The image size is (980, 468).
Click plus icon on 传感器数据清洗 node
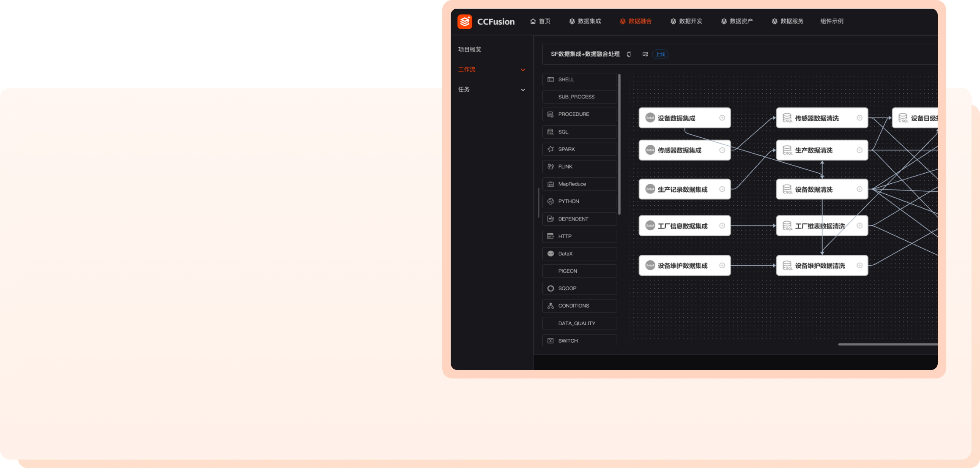pyautogui.click(x=860, y=118)
